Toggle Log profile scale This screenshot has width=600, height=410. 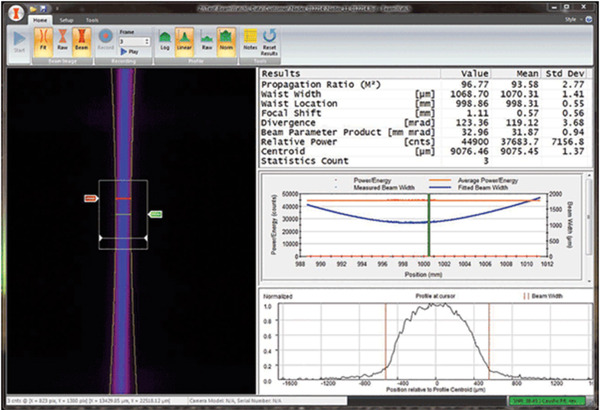pyautogui.click(x=163, y=43)
